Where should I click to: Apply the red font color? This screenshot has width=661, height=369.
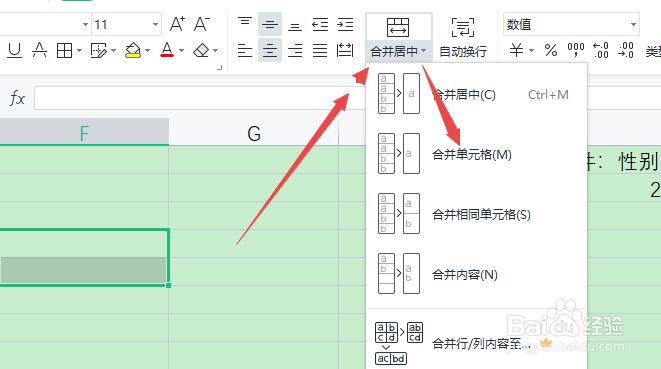click(167, 50)
